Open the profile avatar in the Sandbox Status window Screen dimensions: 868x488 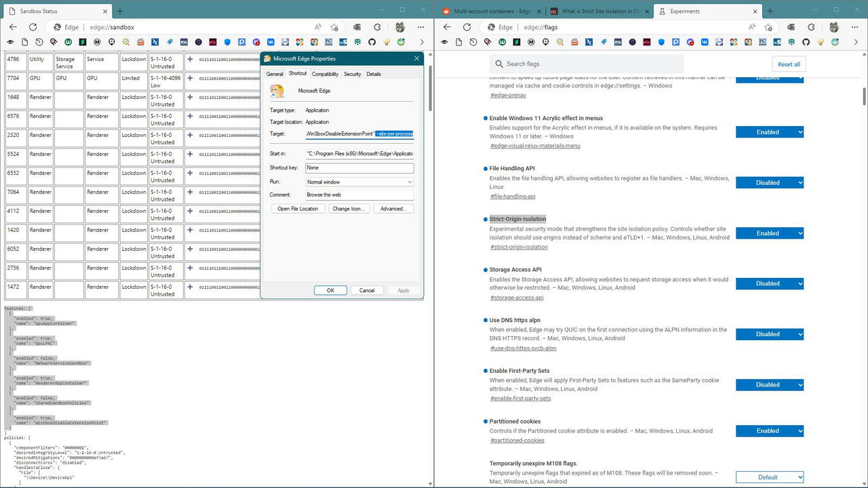tap(400, 27)
